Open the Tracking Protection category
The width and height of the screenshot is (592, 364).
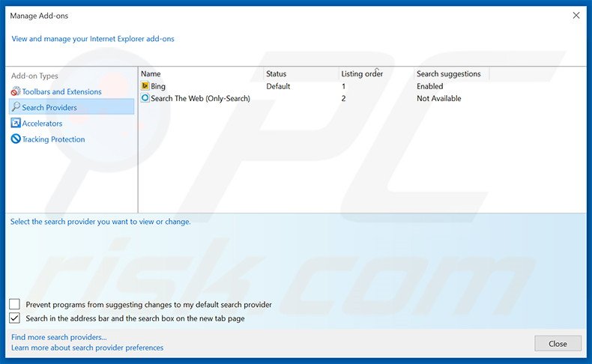pyautogui.click(x=53, y=139)
